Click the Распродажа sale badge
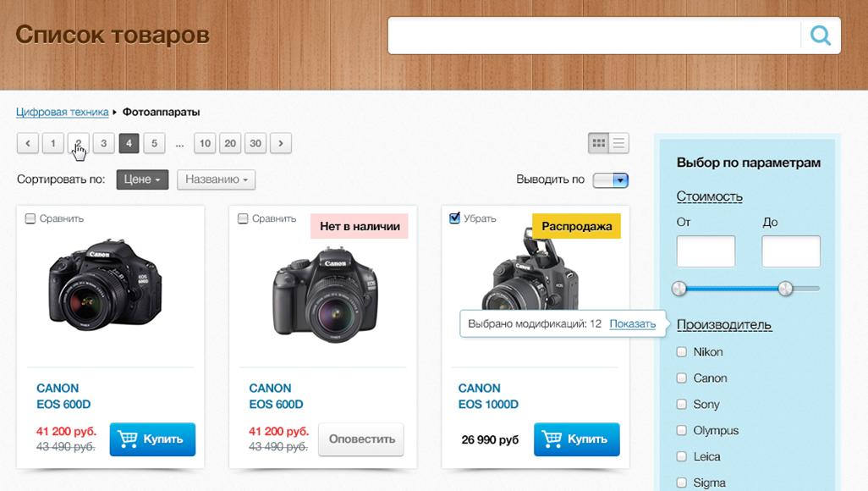This screenshot has height=491, width=868. click(576, 226)
